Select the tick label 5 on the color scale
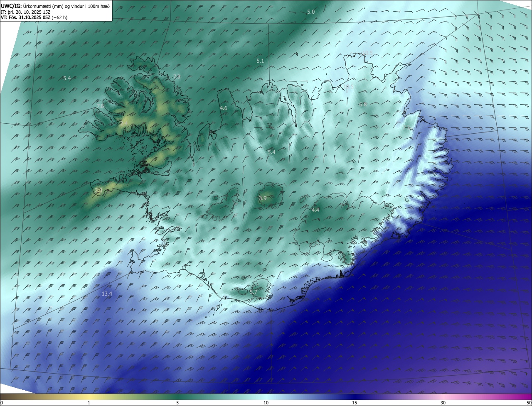 [x=177, y=403]
